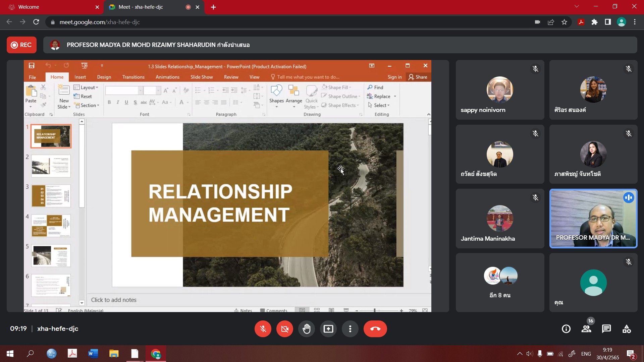The height and width of the screenshot is (362, 644).
Task: Show everyone participants panel
Action: [586, 329]
